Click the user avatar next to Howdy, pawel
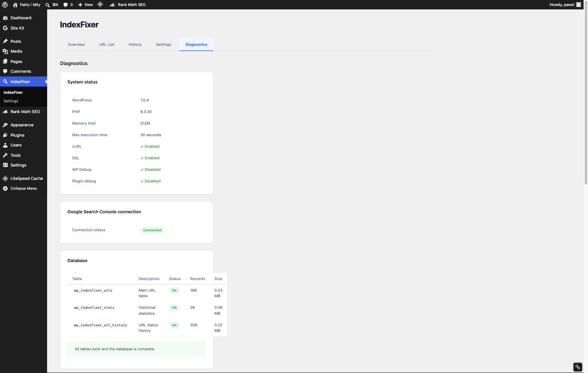Viewport: 588px width, 373px height. 579,5
